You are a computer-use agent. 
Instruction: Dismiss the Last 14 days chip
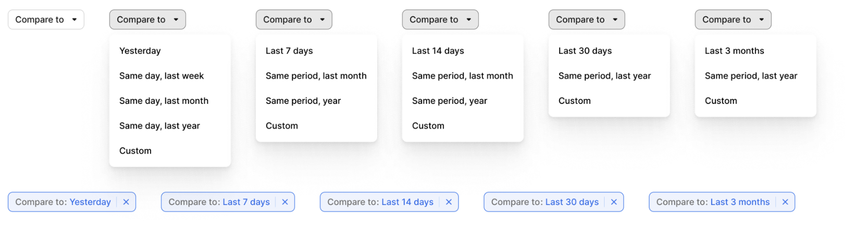pos(449,202)
